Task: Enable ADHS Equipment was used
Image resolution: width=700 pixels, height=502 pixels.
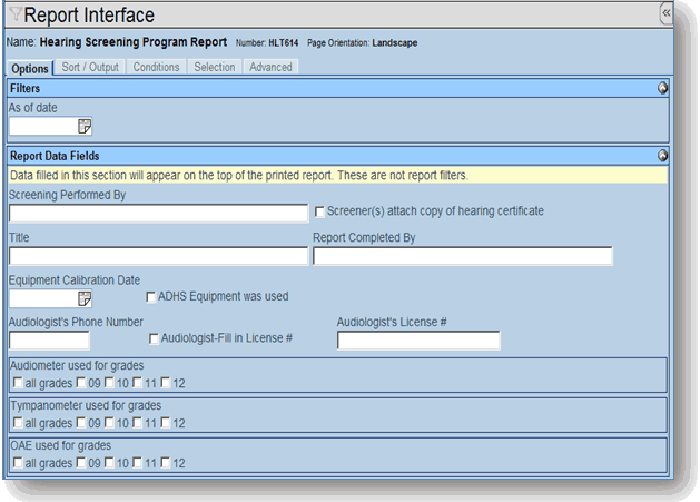Action: click(x=151, y=297)
